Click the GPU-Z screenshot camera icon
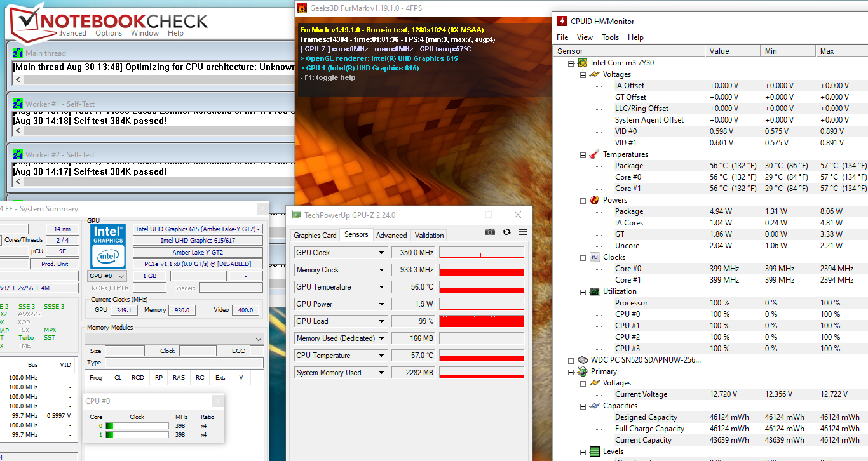 489,232
